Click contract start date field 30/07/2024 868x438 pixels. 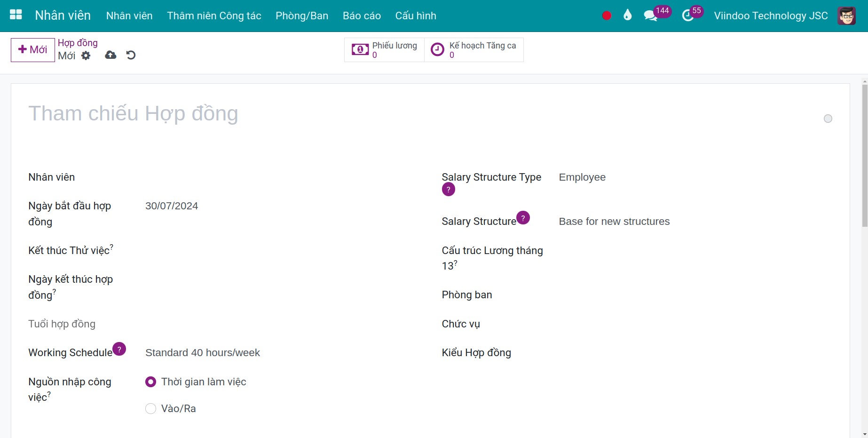click(282, 206)
